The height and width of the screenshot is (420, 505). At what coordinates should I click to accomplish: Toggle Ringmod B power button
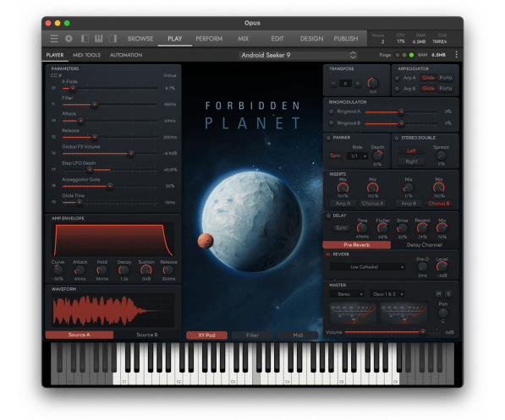click(x=331, y=123)
